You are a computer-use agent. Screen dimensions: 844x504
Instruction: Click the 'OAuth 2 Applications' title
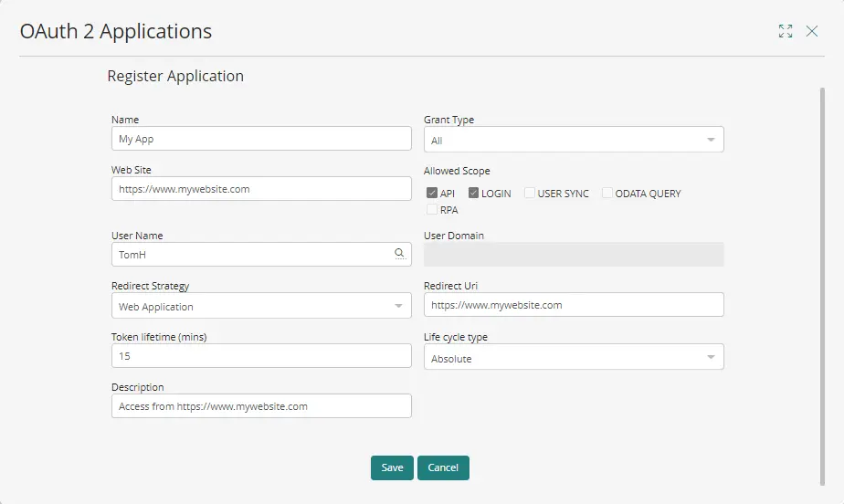[116, 31]
